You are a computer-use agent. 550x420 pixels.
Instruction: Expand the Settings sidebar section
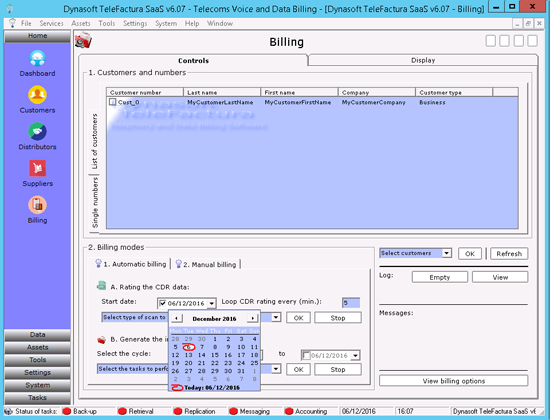[x=37, y=373]
